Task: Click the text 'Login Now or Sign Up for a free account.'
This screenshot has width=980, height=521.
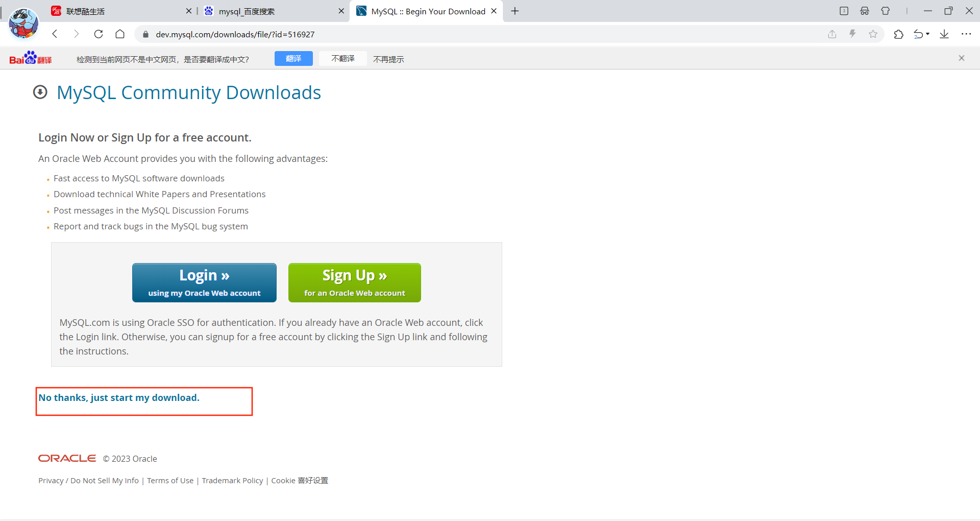Action: point(145,137)
